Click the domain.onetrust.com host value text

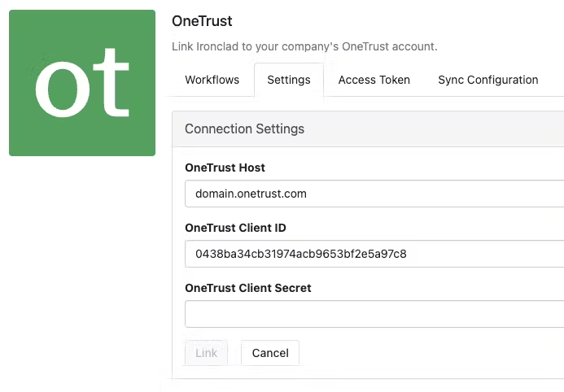(x=251, y=194)
